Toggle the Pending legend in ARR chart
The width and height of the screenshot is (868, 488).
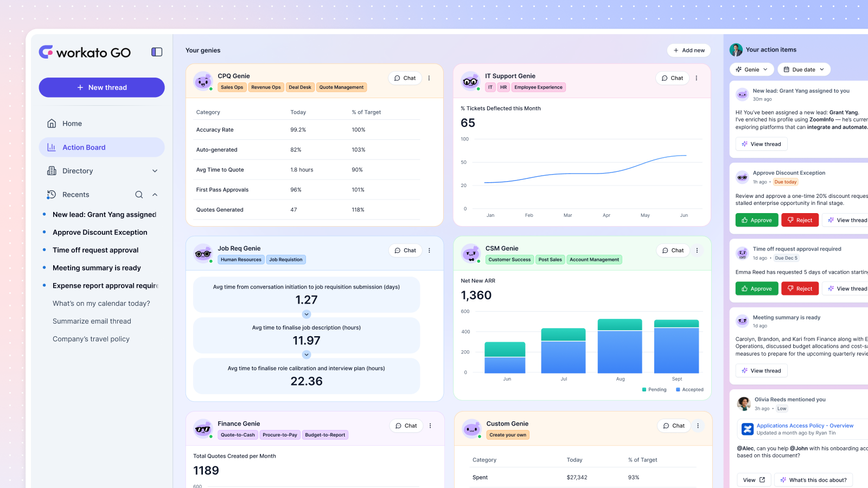[654, 389]
